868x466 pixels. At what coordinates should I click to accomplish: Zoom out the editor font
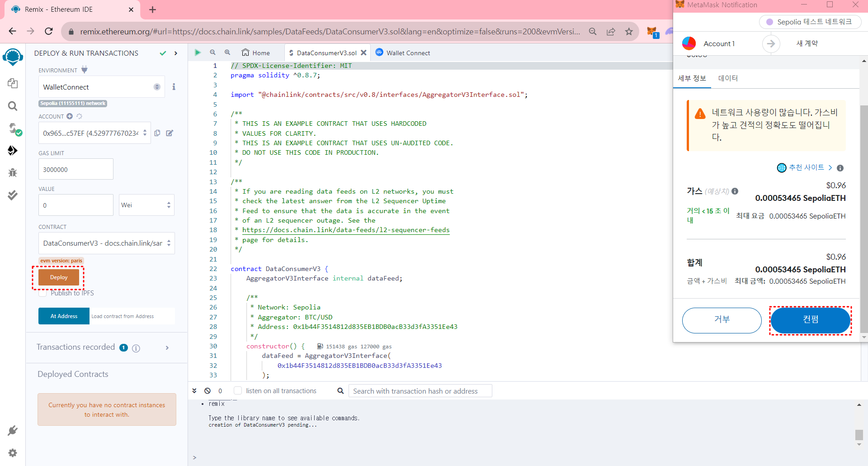tap(212, 52)
